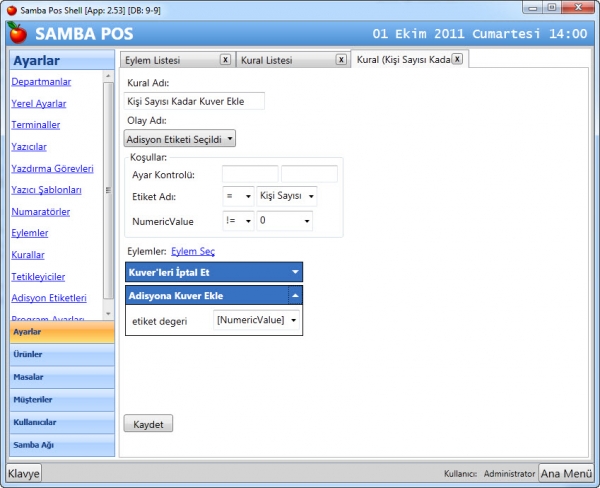This screenshot has width=600, height=488.
Task: Maximize the Samba Pos Shell window
Action: [x=551, y=7]
